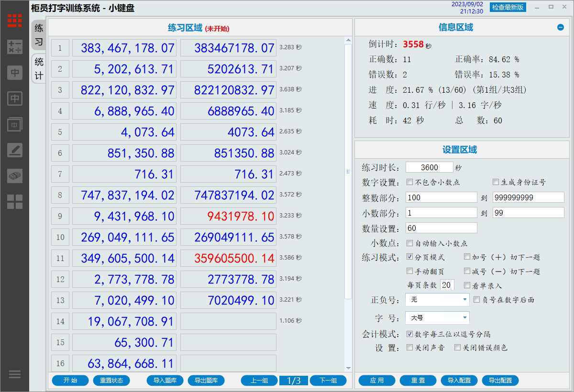Click the page indicator 1/3

294,381
